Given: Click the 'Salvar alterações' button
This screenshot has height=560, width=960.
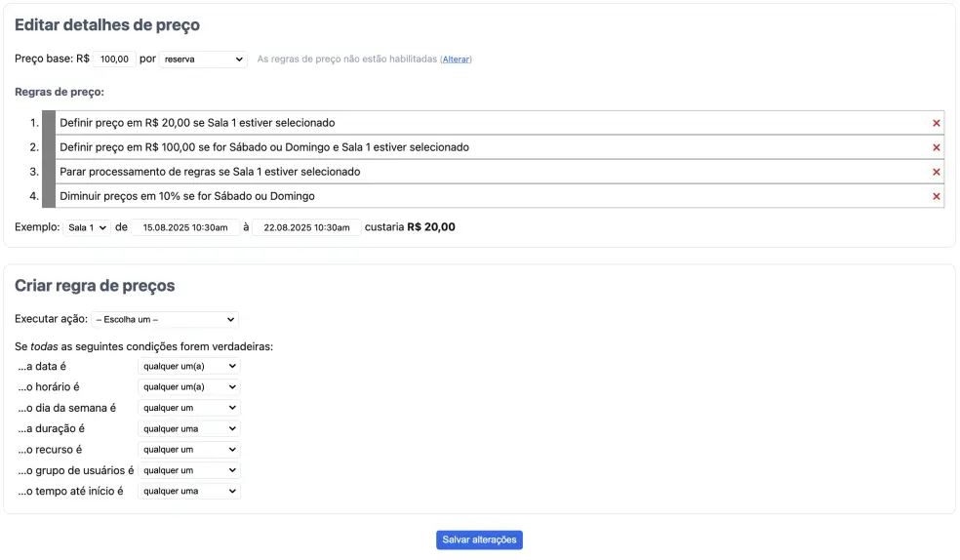Looking at the screenshot, I should 479,540.
